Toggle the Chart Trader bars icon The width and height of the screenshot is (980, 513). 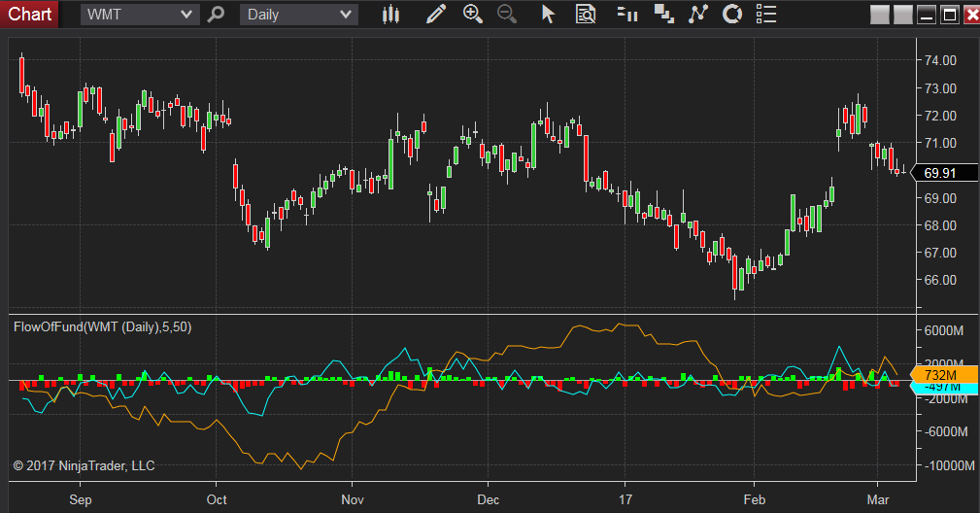point(626,14)
